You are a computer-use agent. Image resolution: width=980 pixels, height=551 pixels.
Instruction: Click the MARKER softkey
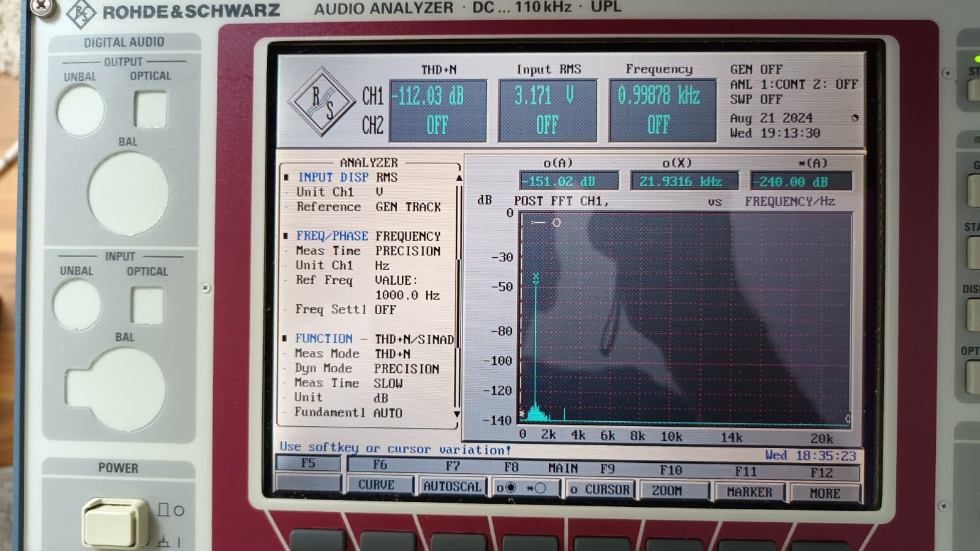tap(749, 492)
